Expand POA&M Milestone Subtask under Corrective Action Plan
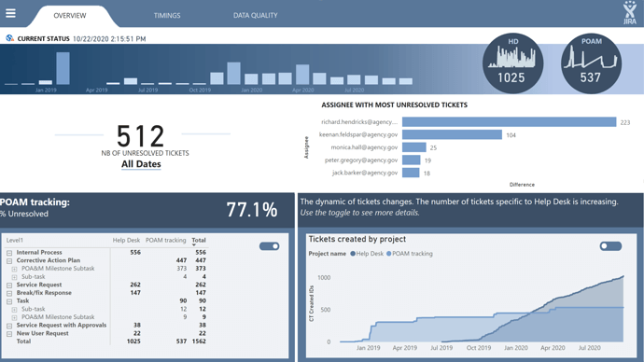This screenshot has width=644, height=362. [14, 270]
